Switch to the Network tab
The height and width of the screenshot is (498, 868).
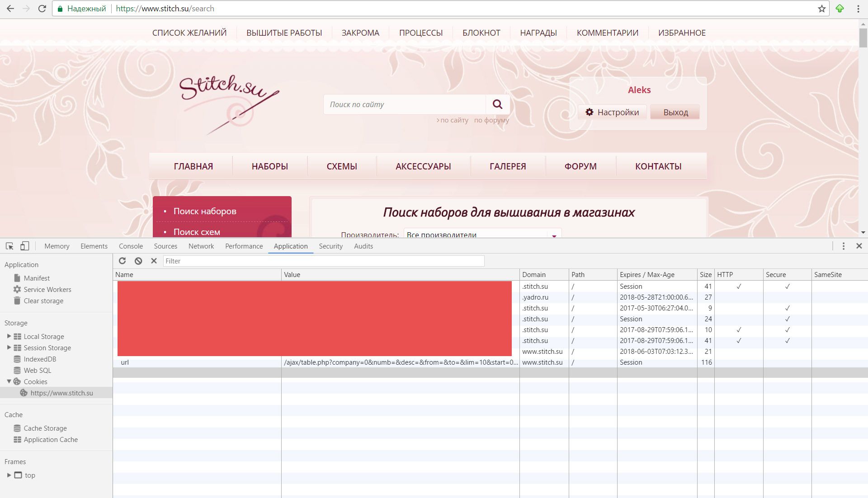click(x=201, y=246)
